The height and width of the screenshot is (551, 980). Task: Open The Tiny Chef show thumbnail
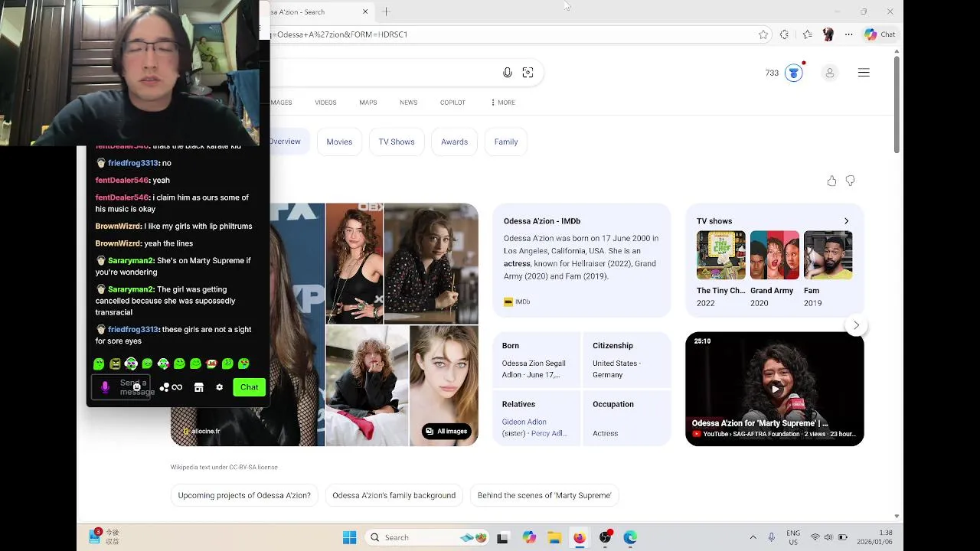pyautogui.click(x=720, y=255)
